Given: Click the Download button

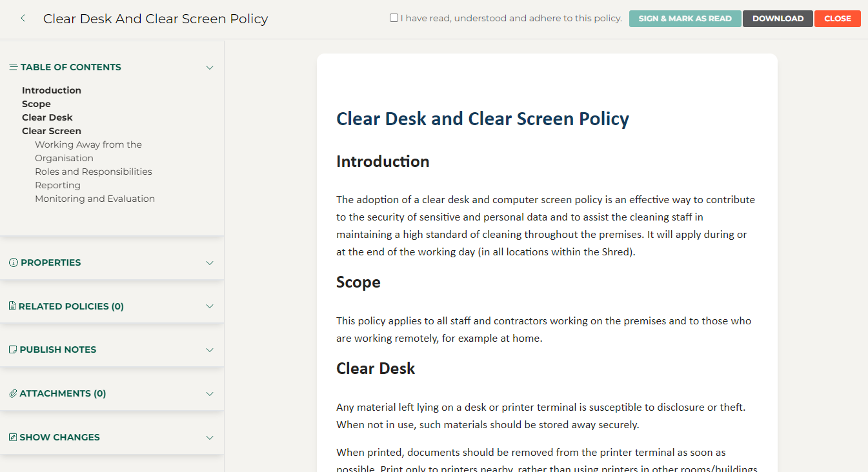Looking at the screenshot, I should [777, 18].
